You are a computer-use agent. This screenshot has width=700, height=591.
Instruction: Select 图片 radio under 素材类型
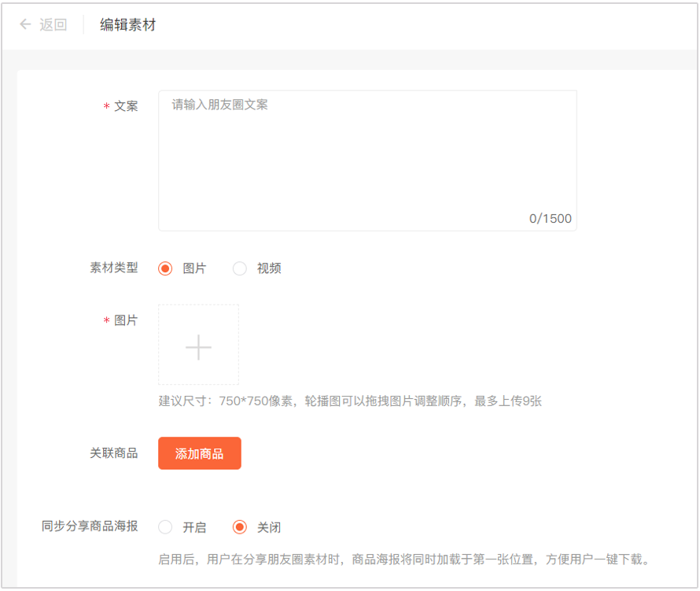(165, 268)
